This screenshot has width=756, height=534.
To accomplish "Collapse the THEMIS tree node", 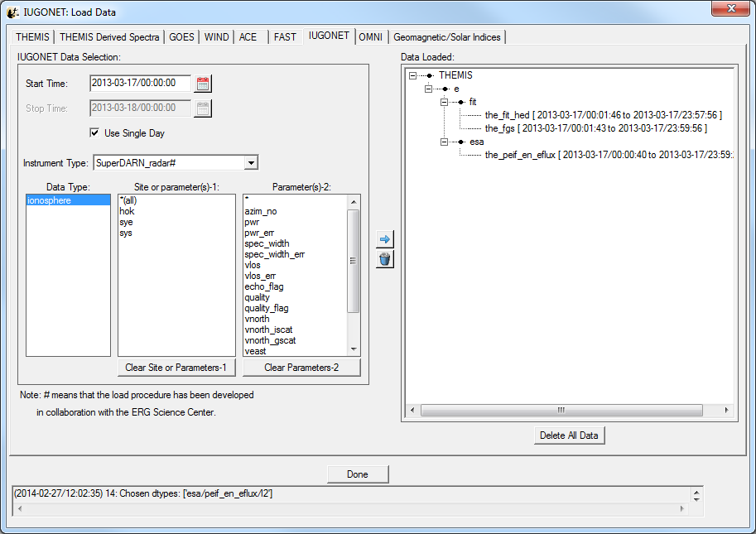I will pyautogui.click(x=413, y=75).
